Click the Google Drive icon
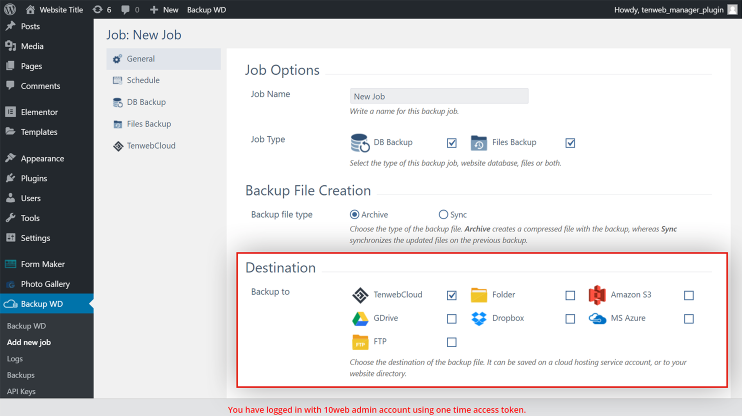The height and width of the screenshot is (416, 742). pos(360,319)
